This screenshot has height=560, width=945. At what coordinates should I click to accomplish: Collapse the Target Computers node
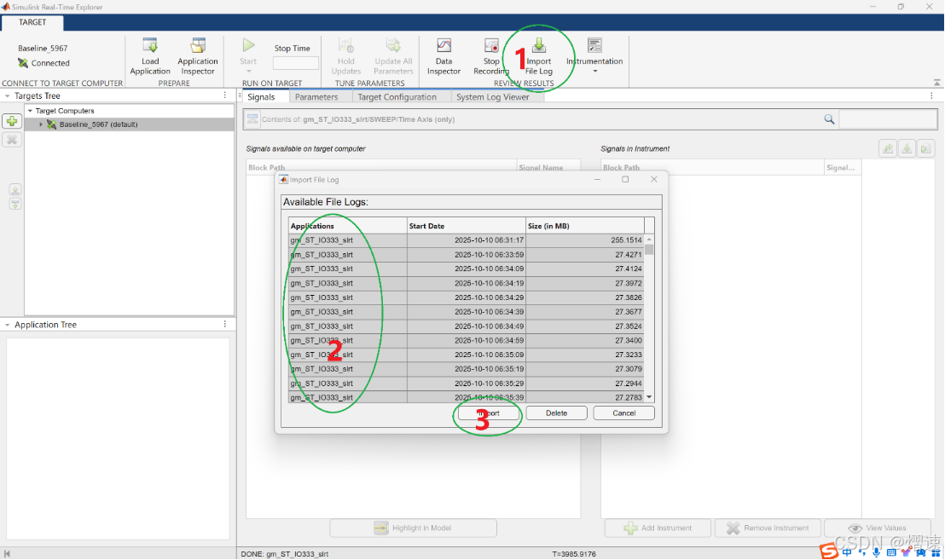point(30,111)
